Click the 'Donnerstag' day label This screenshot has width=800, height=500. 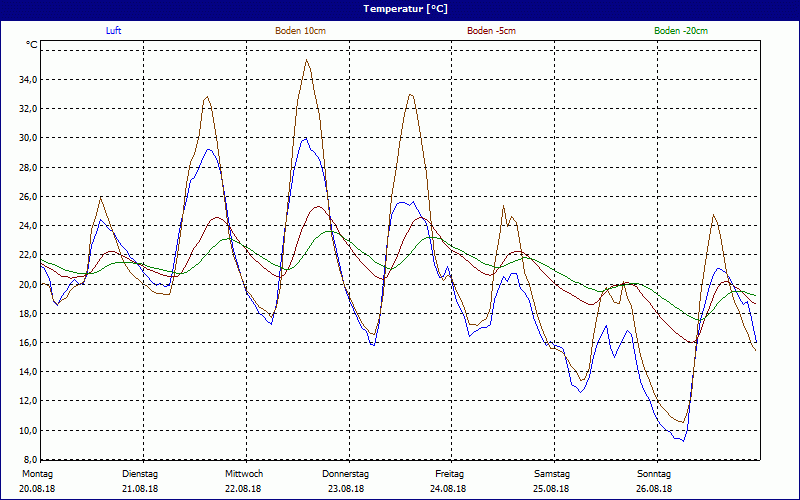coord(345,474)
